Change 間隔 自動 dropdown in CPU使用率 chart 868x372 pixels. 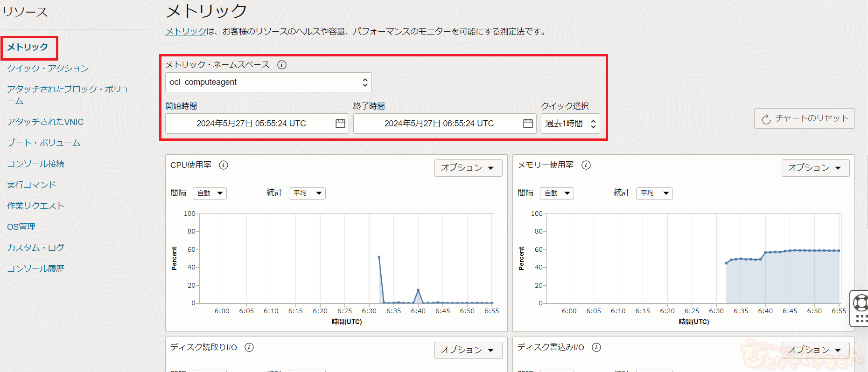point(210,193)
